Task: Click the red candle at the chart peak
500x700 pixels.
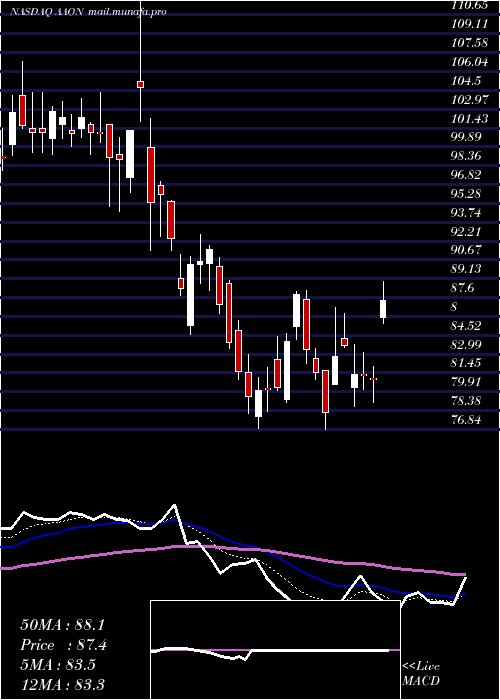Action: tap(141, 84)
